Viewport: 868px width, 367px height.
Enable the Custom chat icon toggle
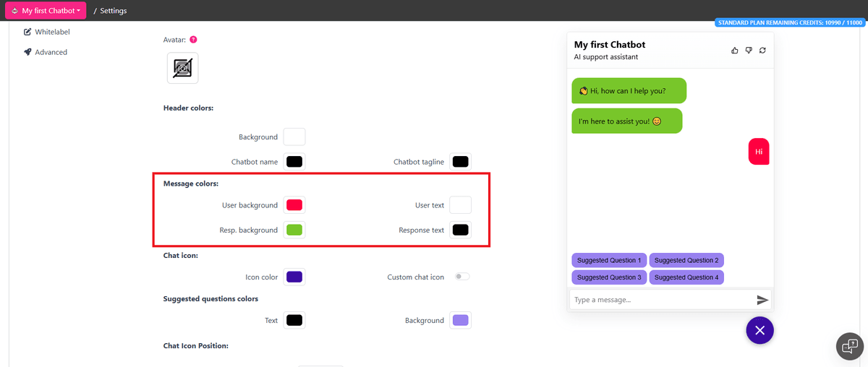pos(461,277)
